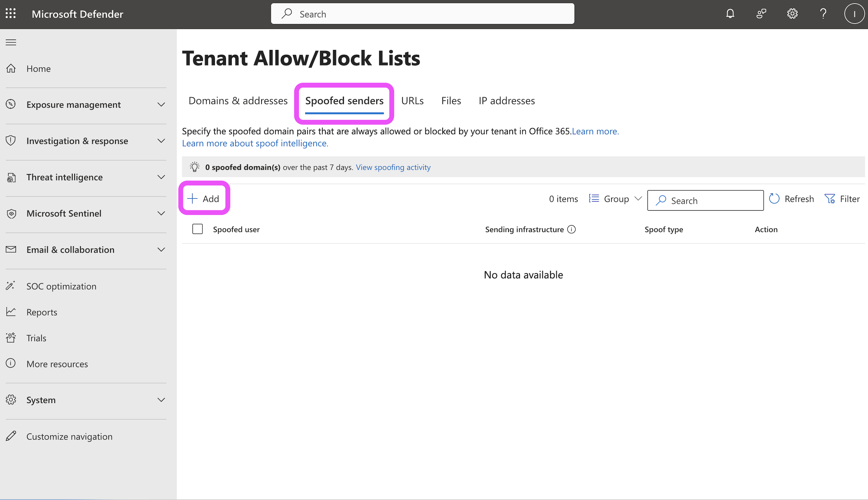This screenshot has height=500, width=868.
Task: Click the Exposure management gauge icon
Action: coord(11,104)
